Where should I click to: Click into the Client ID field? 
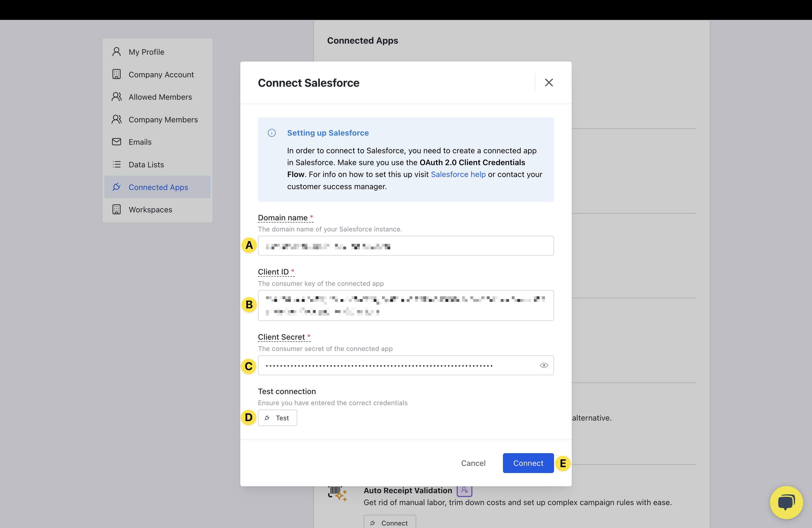(x=405, y=305)
